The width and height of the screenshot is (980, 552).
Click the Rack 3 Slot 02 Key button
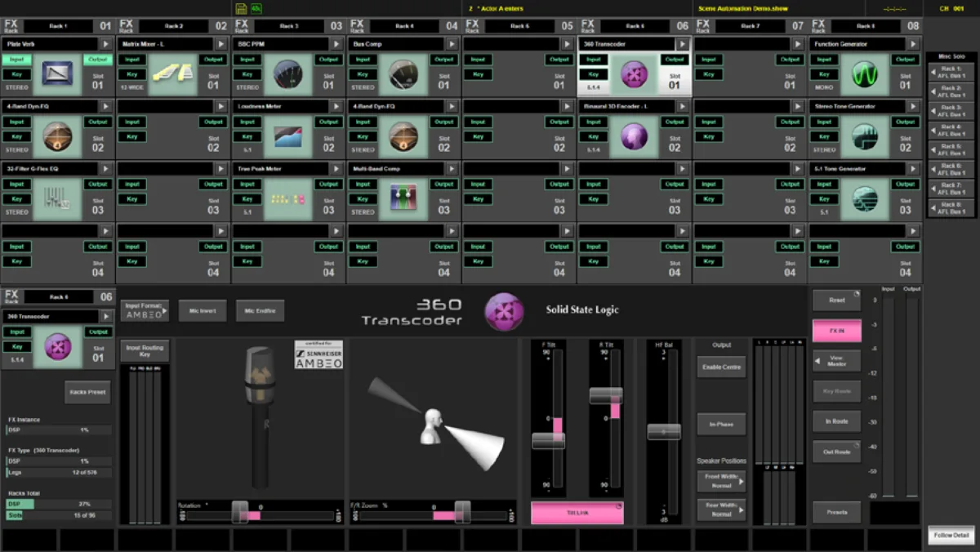pyautogui.click(x=247, y=137)
